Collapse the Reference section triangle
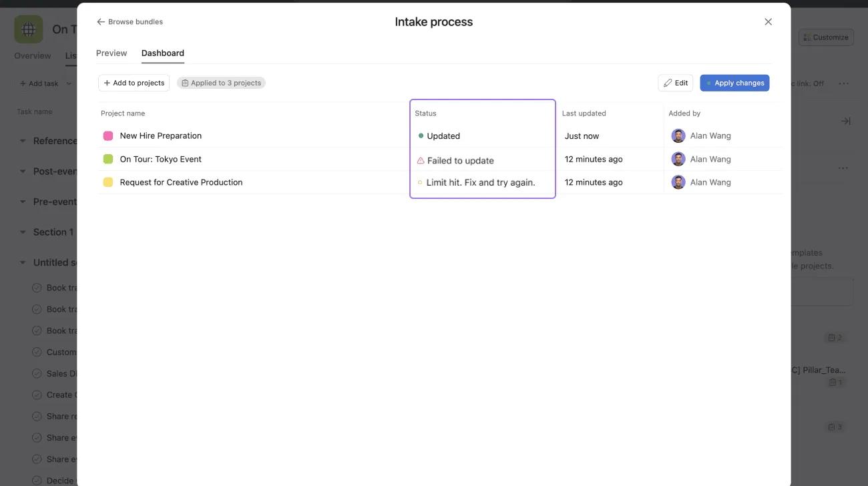 pyautogui.click(x=23, y=141)
